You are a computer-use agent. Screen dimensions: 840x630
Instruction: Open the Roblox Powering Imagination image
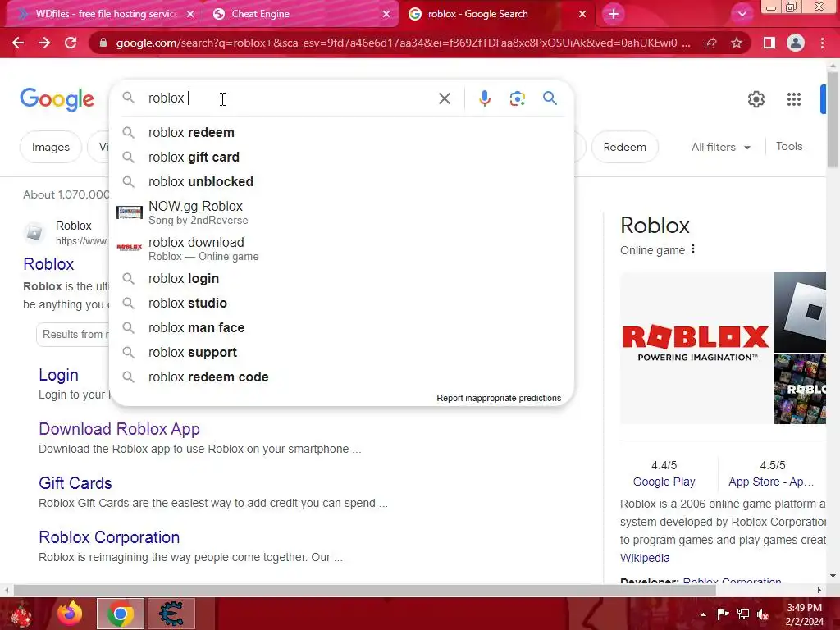point(696,348)
